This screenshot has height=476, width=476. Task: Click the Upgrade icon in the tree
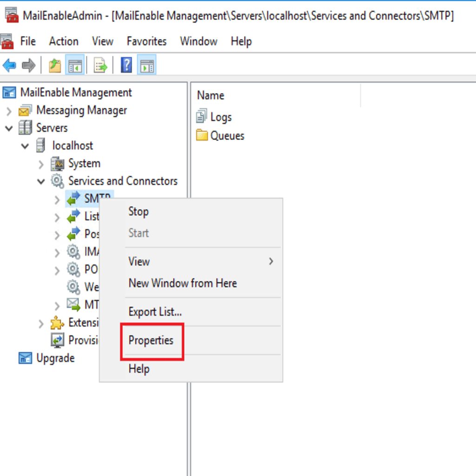[25, 358]
